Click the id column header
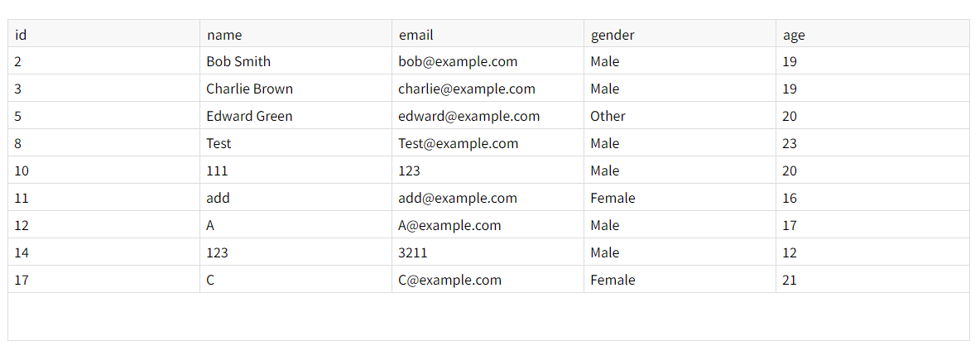Viewport: 980px width, 360px height. tap(22, 35)
